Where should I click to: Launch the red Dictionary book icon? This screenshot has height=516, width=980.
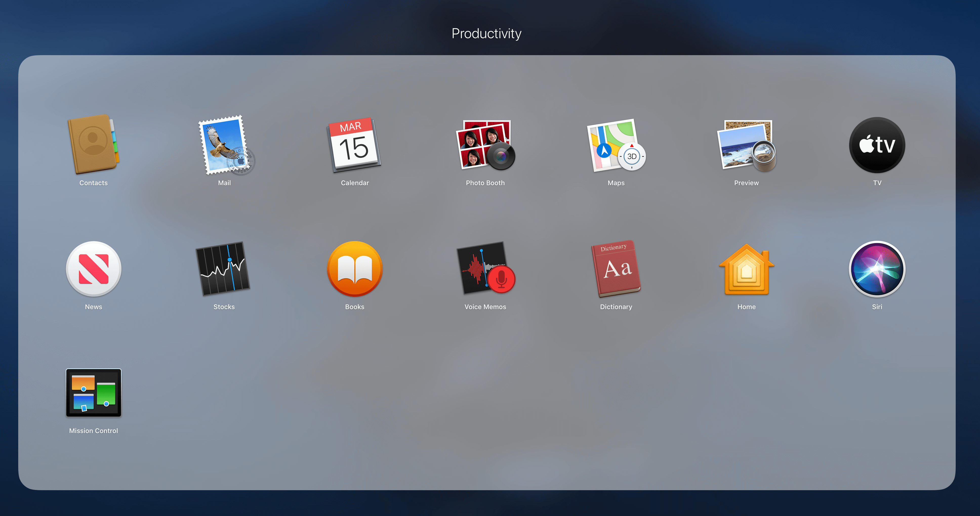pos(616,268)
